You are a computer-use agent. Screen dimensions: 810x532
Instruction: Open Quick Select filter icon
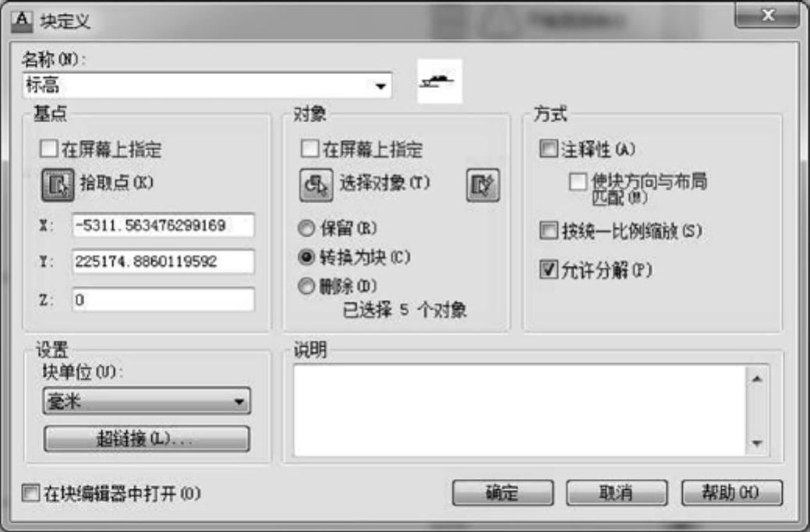coord(483,184)
